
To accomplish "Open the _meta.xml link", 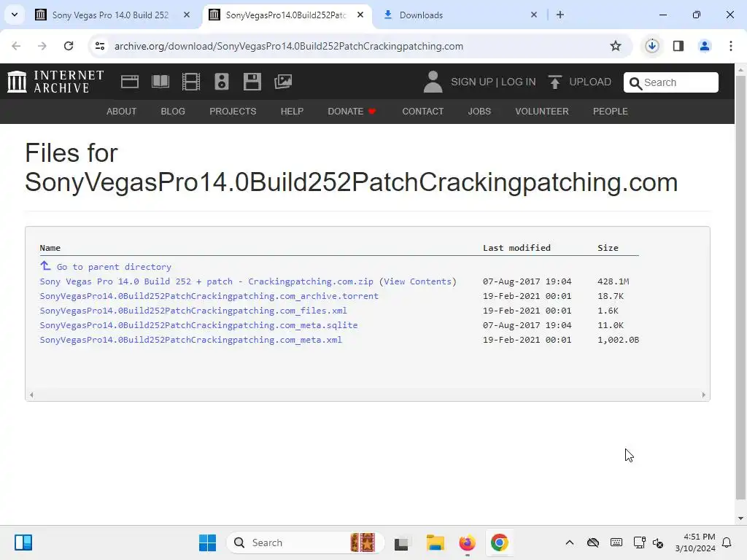I will [190, 340].
